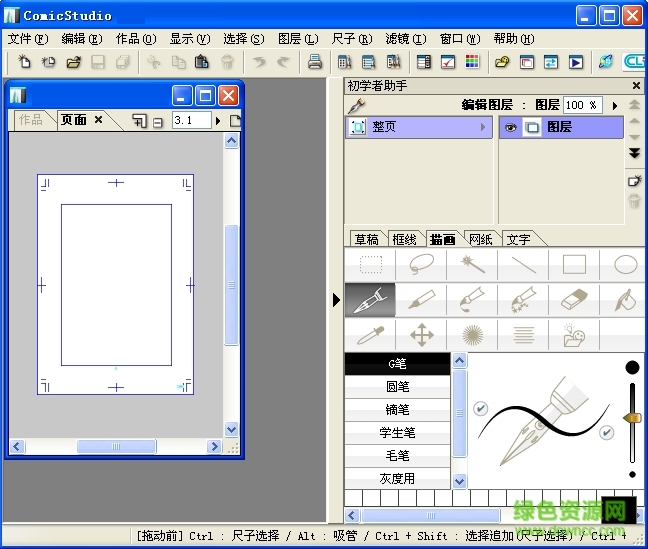Select the eyedropper tool
Screen dimensions: 648x549
pos(370,334)
